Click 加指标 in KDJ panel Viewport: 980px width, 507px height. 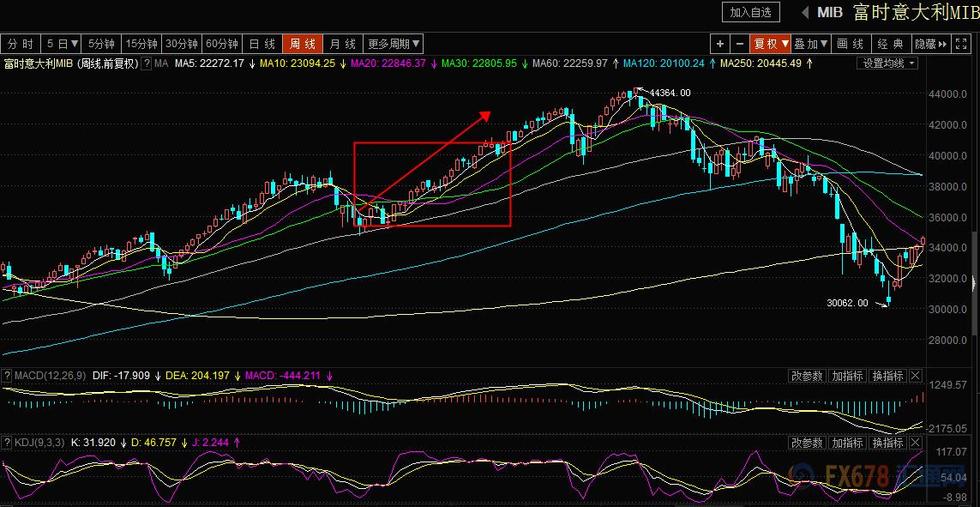pos(847,443)
